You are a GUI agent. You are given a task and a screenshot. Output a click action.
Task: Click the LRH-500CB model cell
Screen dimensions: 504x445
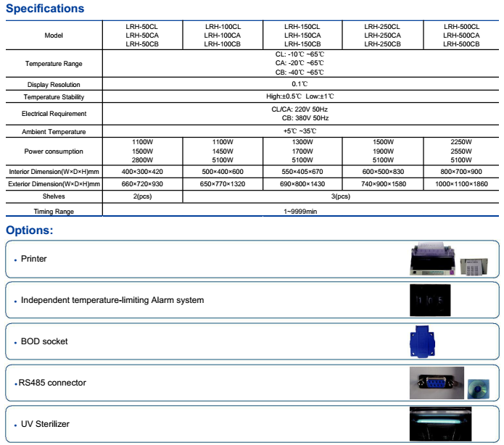[461, 44]
